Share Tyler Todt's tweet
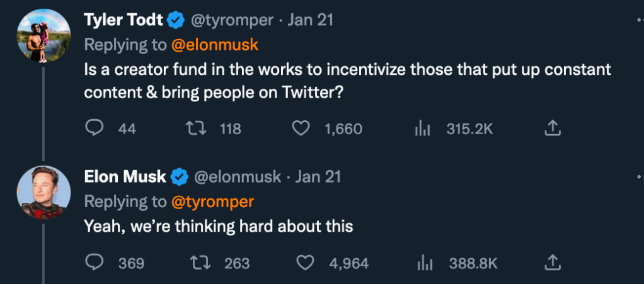The width and height of the screenshot is (644, 284). click(551, 128)
